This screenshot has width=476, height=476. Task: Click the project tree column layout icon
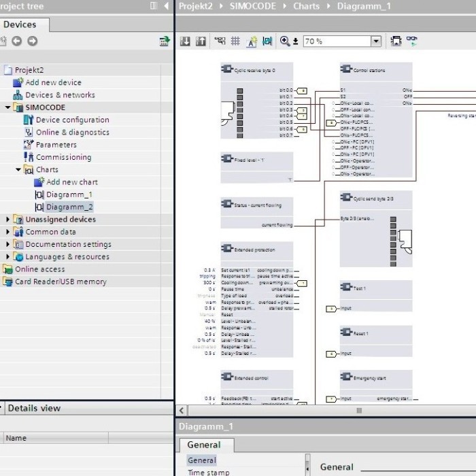pyautogui.click(x=154, y=5)
